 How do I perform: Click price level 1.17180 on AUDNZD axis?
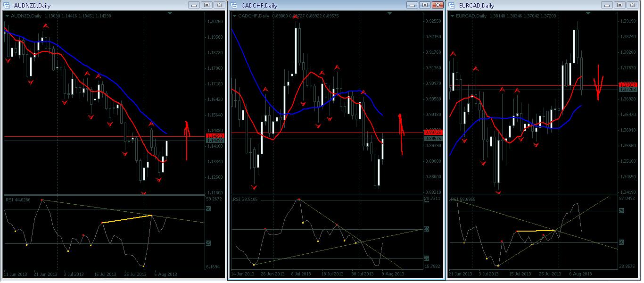point(215,84)
